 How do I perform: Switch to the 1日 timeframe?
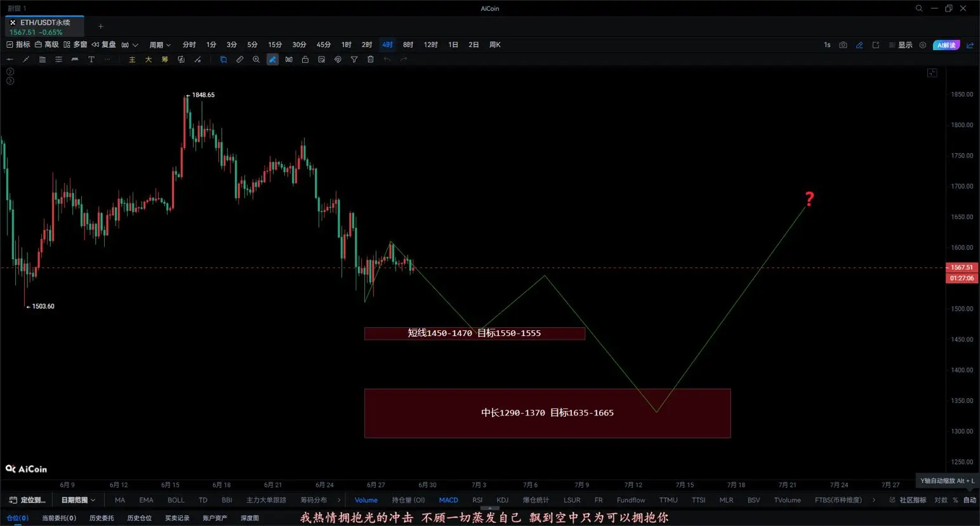453,45
